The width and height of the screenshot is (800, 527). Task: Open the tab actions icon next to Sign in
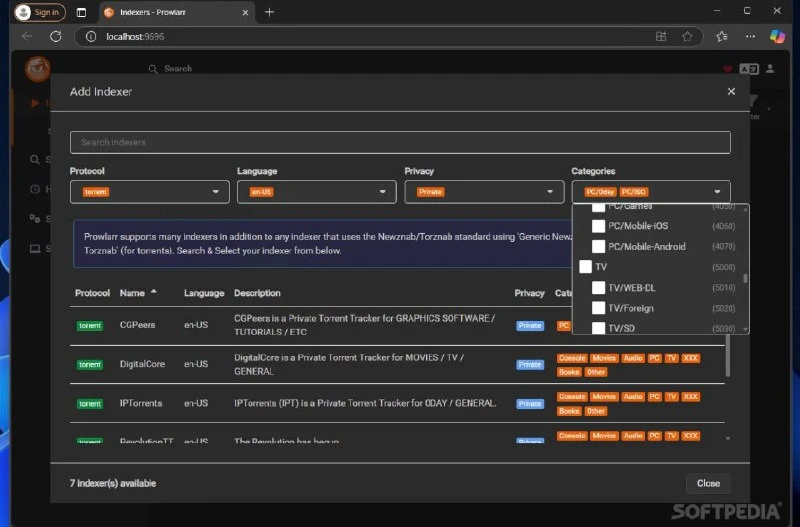coord(81,12)
